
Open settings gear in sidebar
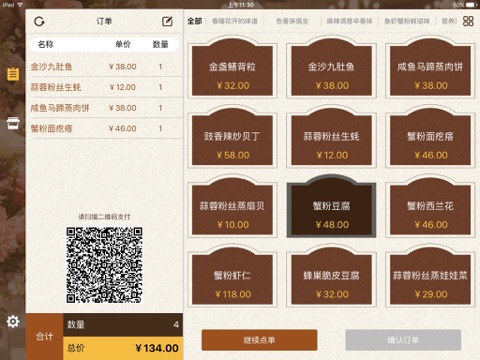(13, 321)
